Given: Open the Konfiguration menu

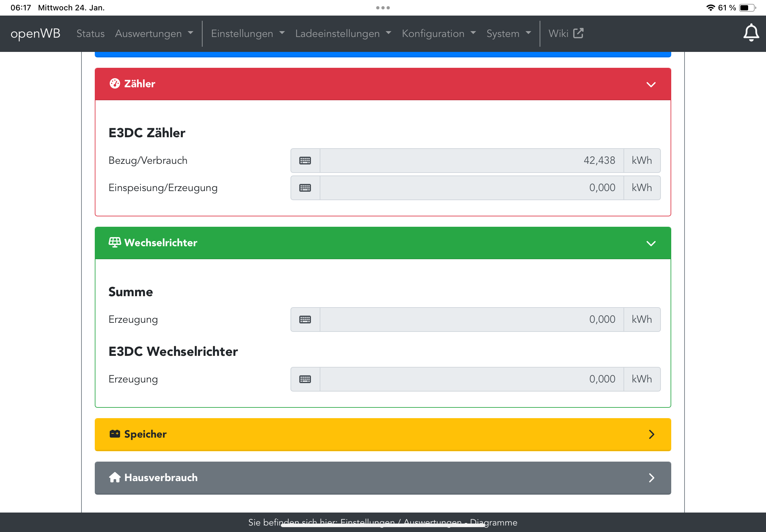Looking at the screenshot, I should (x=438, y=33).
